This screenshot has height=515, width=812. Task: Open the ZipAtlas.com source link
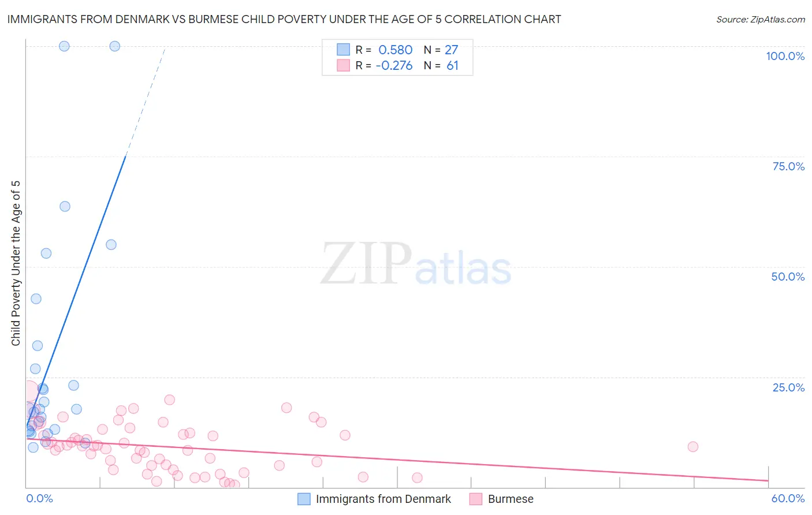pos(761,19)
